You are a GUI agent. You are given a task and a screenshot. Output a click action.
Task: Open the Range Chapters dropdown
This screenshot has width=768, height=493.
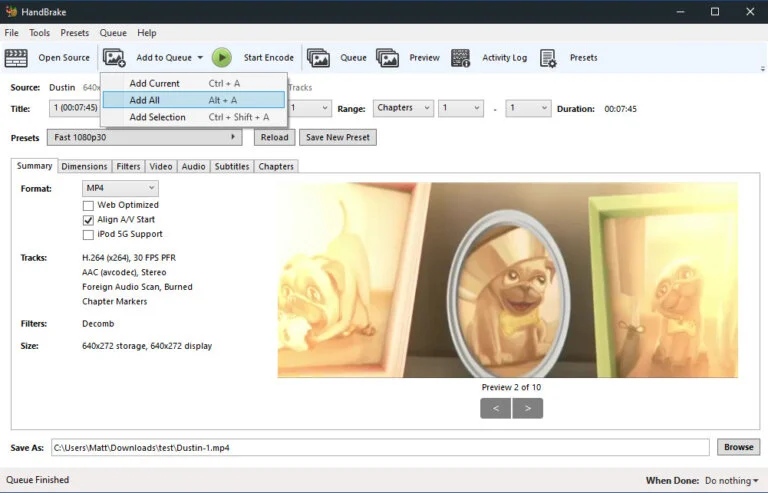404,108
